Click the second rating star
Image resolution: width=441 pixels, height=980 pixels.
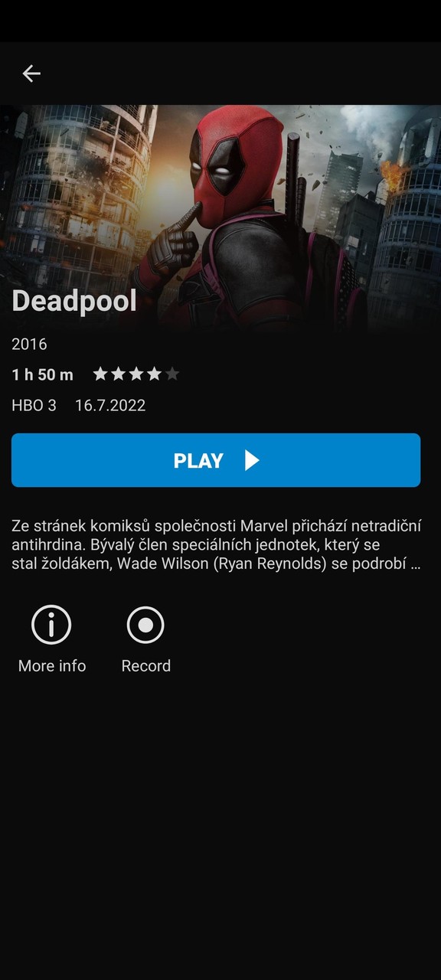point(119,374)
